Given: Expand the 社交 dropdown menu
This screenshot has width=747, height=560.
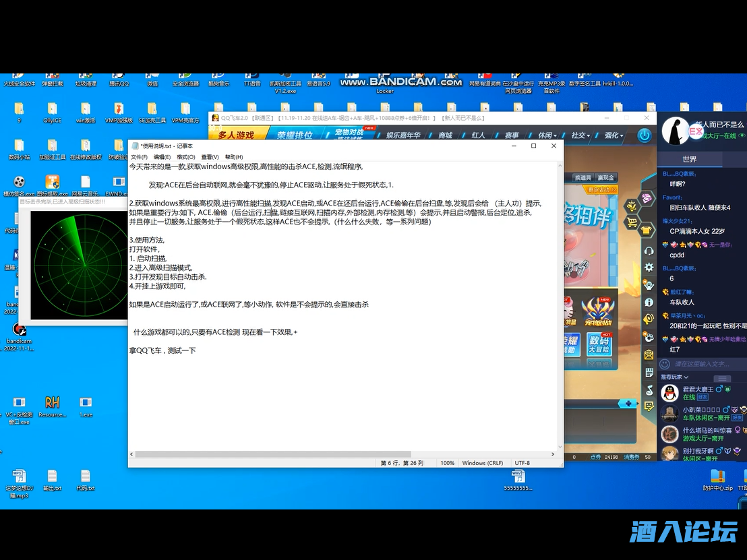Looking at the screenshot, I should point(580,135).
